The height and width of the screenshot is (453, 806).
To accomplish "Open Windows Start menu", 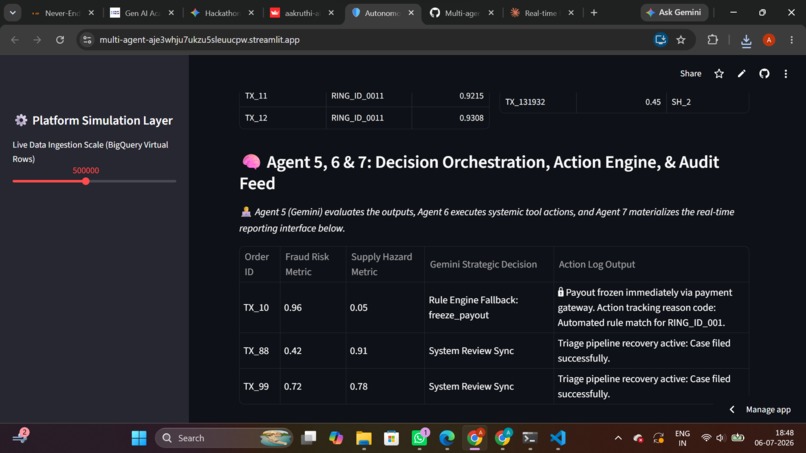I will click(x=139, y=438).
